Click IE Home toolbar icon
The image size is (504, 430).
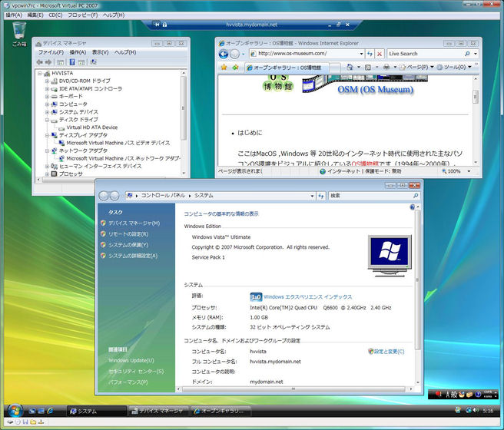click(350, 67)
